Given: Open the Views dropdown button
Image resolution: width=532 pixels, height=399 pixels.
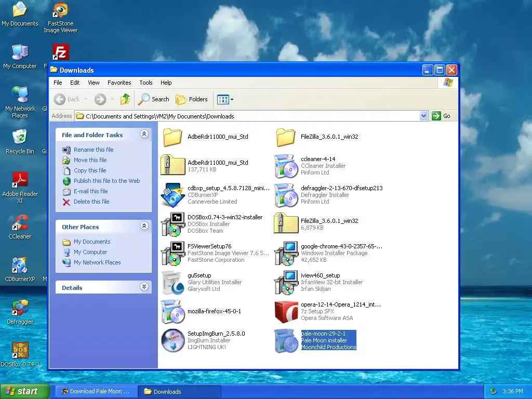Looking at the screenshot, I should coord(225,99).
